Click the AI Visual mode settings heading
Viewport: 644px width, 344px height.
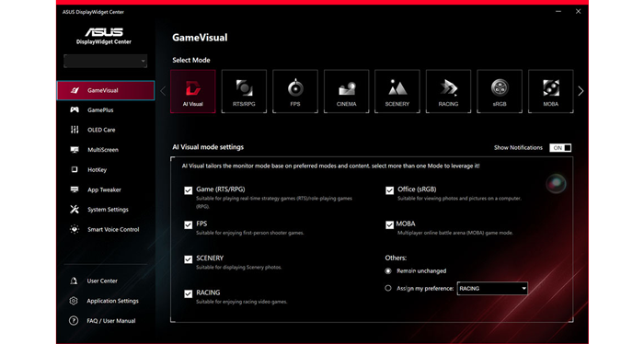tap(208, 147)
